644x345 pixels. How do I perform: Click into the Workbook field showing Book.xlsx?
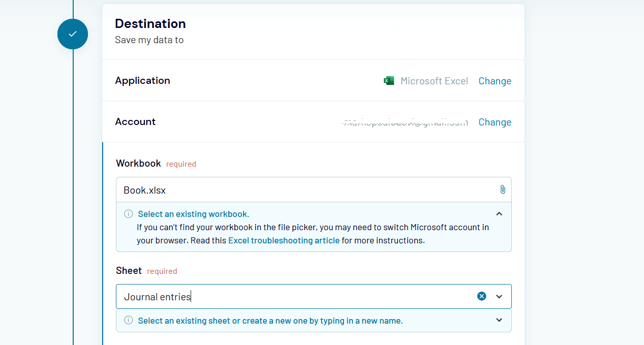305,190
